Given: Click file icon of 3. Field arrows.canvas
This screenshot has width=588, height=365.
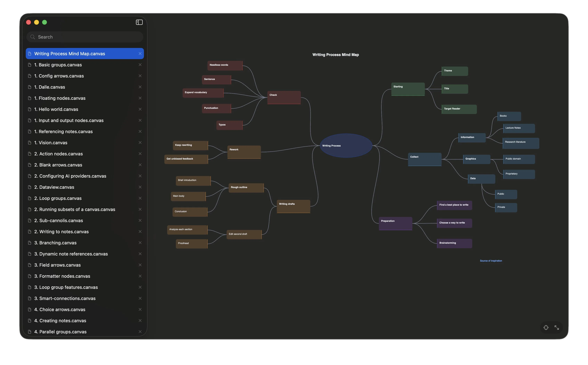Looking at the screenshot, I should coord(29,265).
